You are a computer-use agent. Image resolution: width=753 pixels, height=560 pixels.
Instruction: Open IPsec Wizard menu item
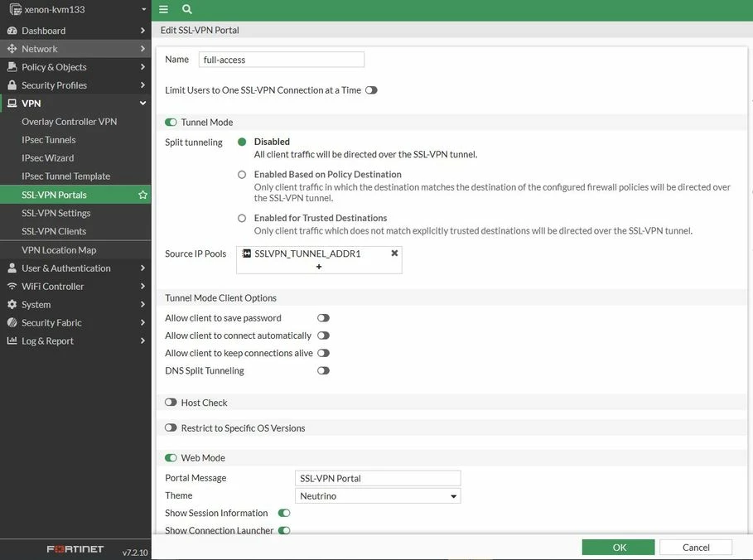click(x=75, y=158)
